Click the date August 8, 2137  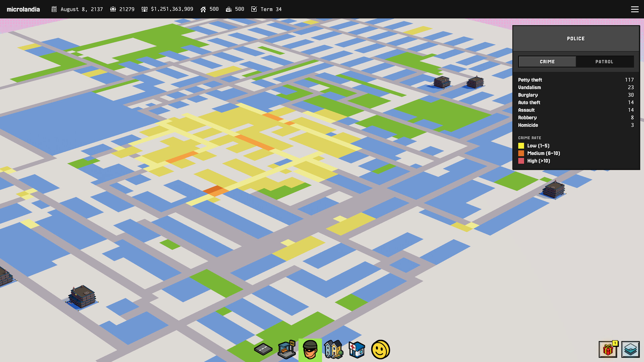pyautogui.click(x=82, y=9)
